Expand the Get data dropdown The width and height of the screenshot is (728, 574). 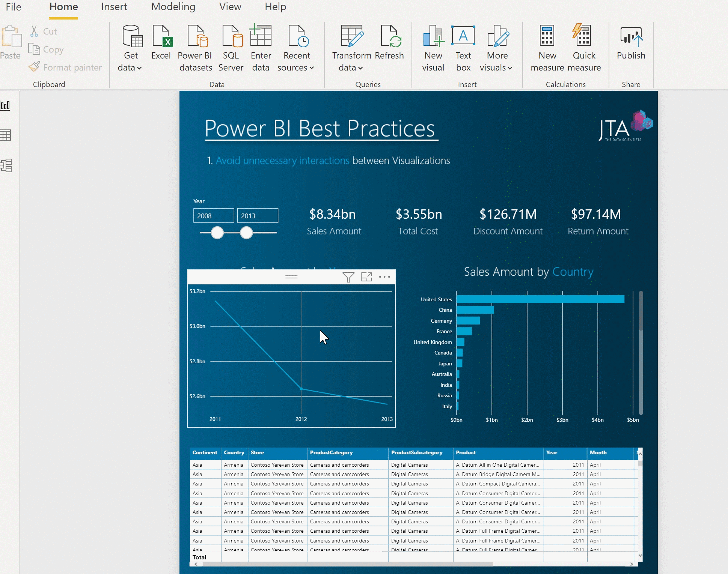pos(139,68)
